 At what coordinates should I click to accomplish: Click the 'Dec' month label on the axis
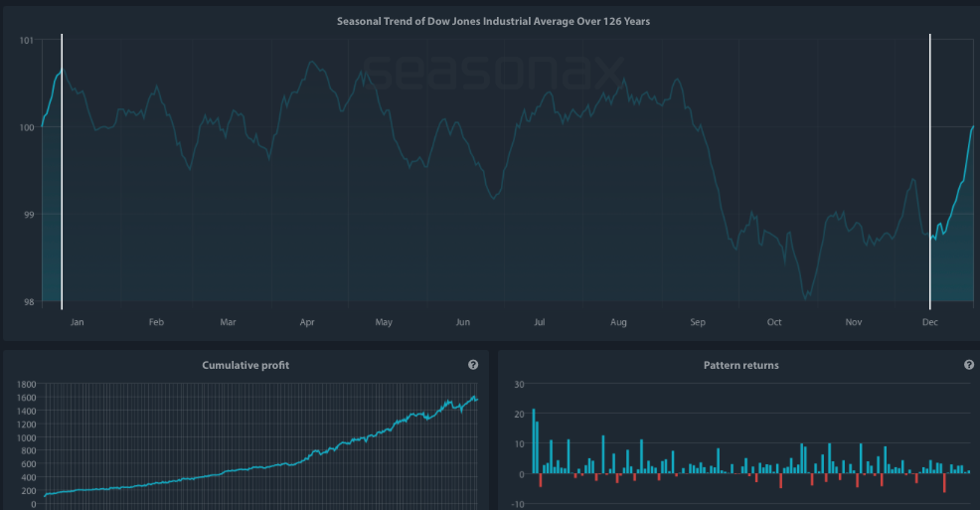(x=930, y=322)
